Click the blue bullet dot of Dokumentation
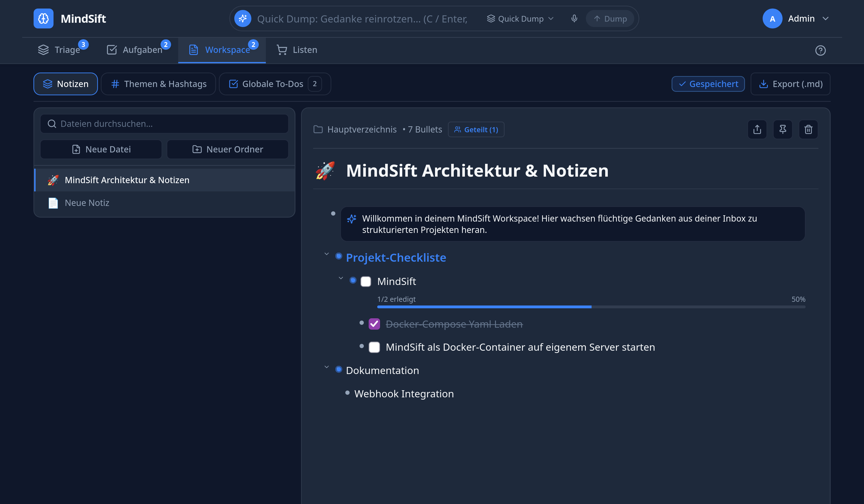The width and height of the screenshot is (864, 504). pos(339,369)
